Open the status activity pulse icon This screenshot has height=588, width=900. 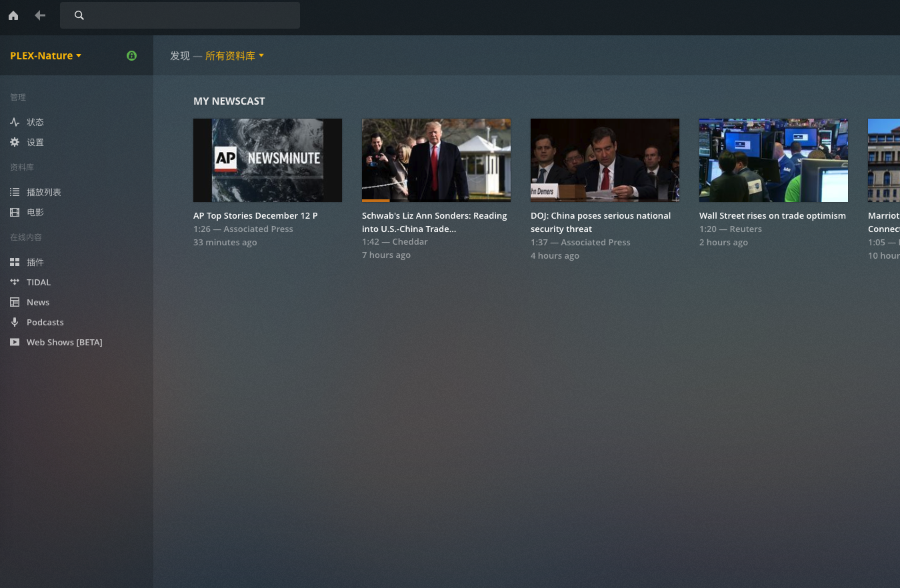15,122
